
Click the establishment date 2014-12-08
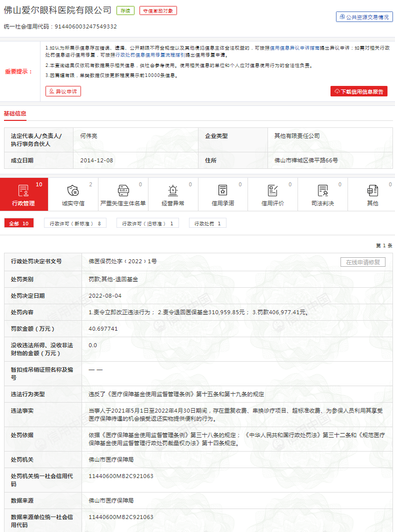pos(96,160)
